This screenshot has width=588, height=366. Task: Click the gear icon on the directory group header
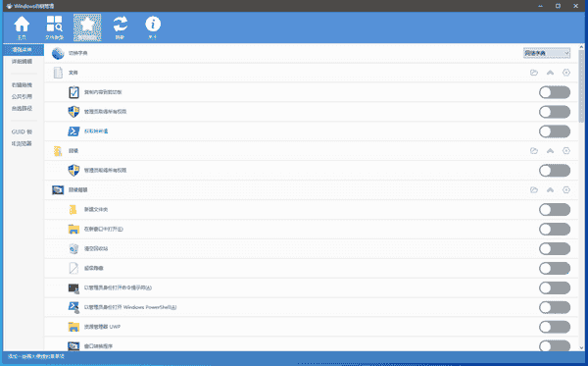(x=566, y=150)
